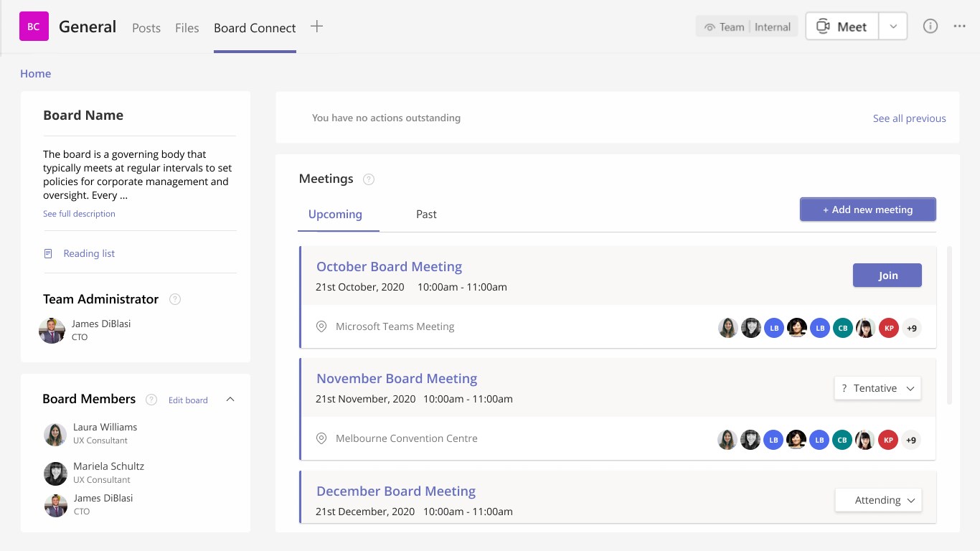Open the more options ellipsis menu
This screenshot has height=551, width=980.
click(960, 27)
